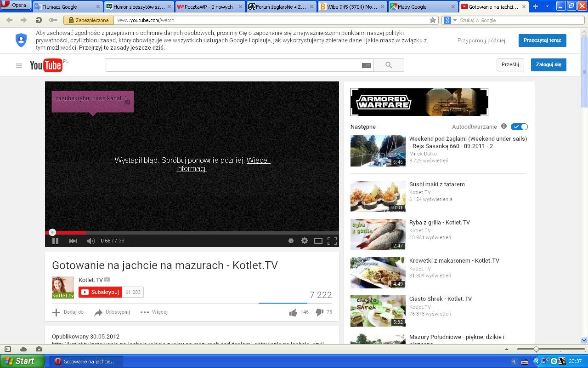The height and width of the screenshot is (368, 588).
Task: Switch to the PocztaWP tab
Action: [x=210, y=7]
